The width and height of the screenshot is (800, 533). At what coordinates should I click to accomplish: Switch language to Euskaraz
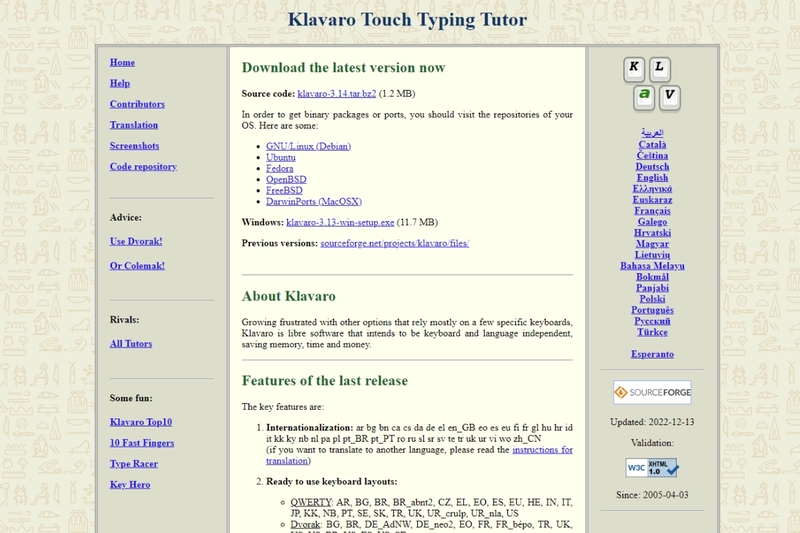652,200
